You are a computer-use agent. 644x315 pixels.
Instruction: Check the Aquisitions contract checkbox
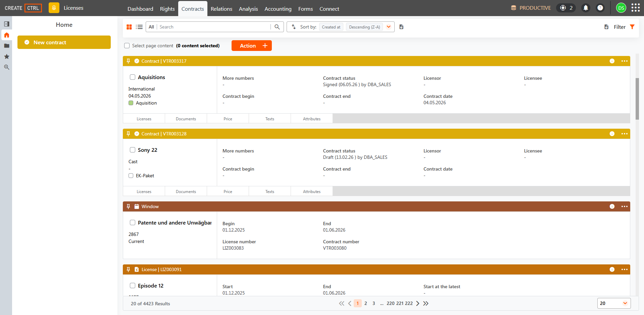133,77
